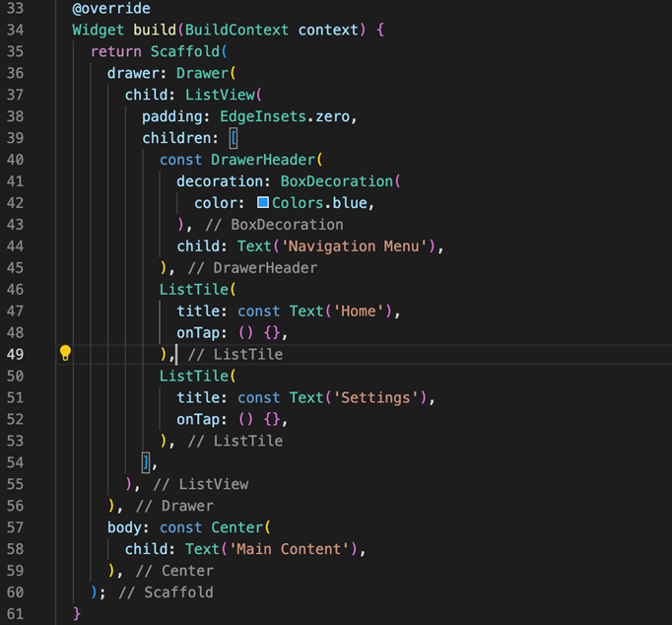Click the yellow lightbulb quick-fix icon
The width and height of the screenshot is (672, 625).
point(65,353)
